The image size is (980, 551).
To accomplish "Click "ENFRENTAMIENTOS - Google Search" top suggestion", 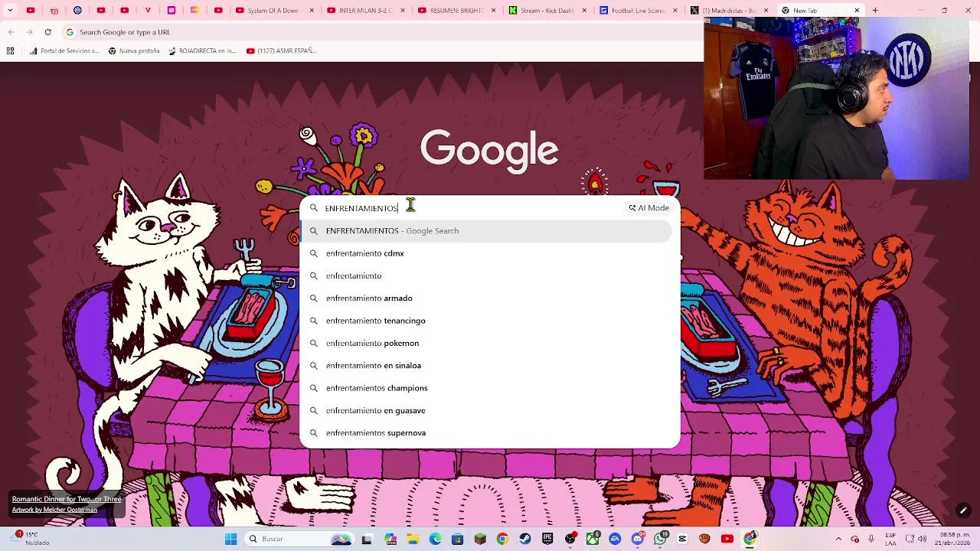I will pos(485,230).
